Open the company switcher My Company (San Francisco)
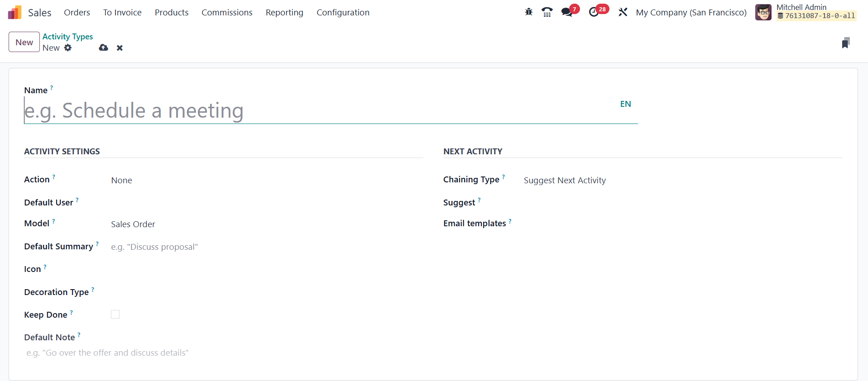 (691, 12)
